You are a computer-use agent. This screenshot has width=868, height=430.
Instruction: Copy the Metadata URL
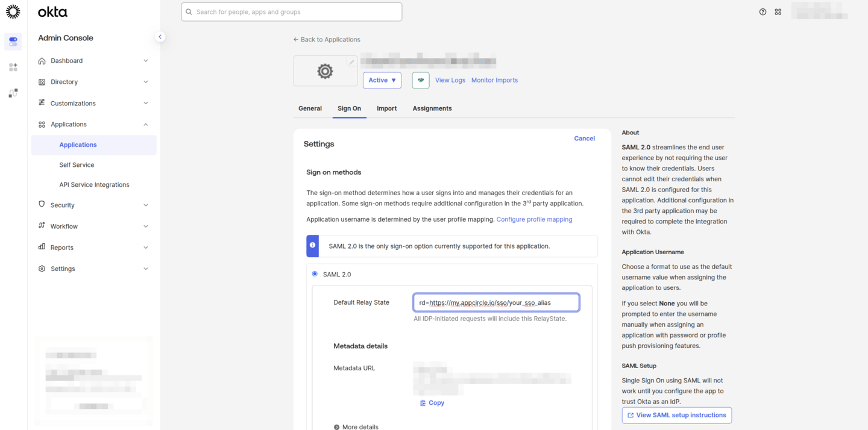click(x=432, y=403)
